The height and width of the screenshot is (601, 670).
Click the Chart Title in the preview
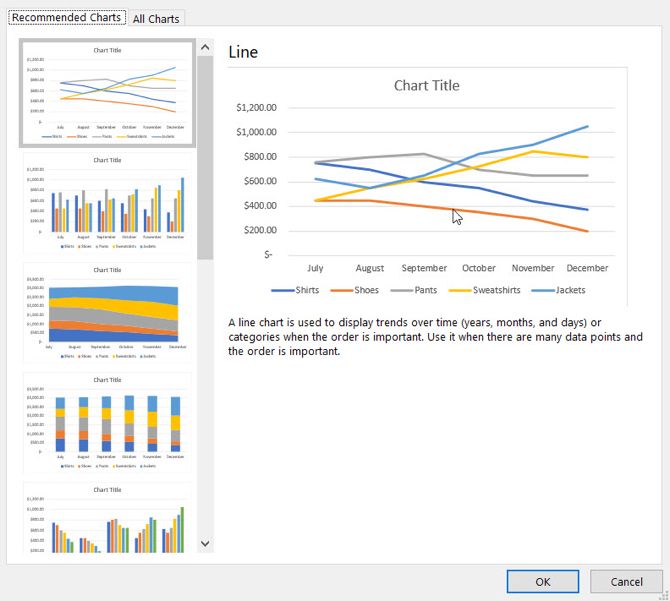(x=426, y=85)
